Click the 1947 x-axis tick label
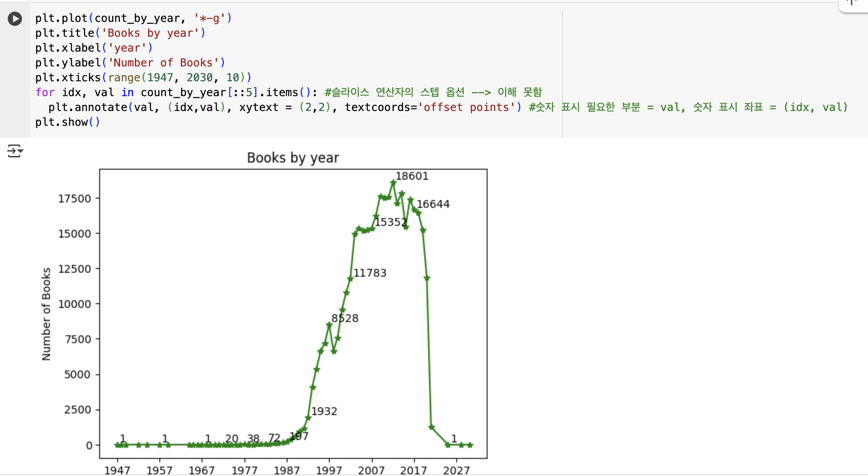The height and width of the screenshot is (476, 868). (x=117, y=470)
